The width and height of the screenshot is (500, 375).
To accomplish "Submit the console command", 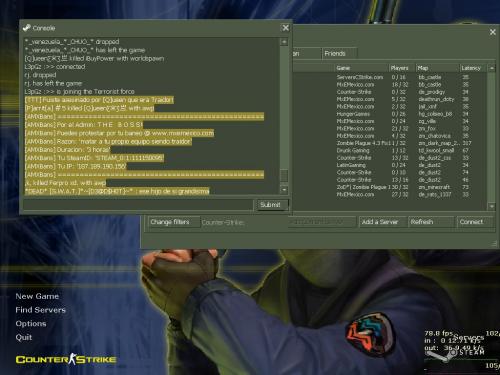I will 272,205.
